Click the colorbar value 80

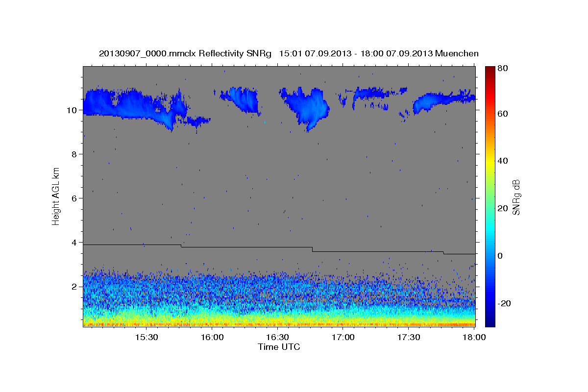point(502,69)
